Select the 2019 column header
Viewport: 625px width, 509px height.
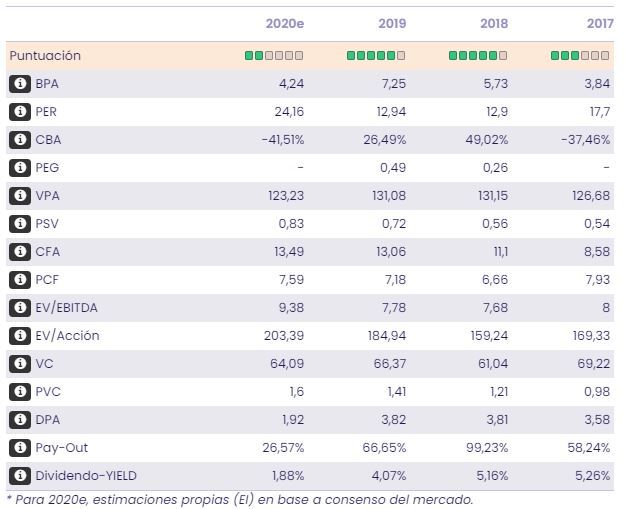(x=391, y=23)
